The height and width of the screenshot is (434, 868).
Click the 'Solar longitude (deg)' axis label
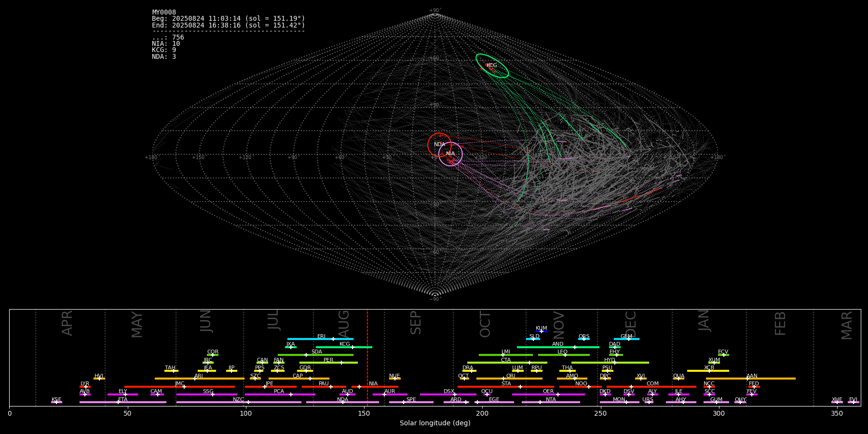click(x=435, y=423)
